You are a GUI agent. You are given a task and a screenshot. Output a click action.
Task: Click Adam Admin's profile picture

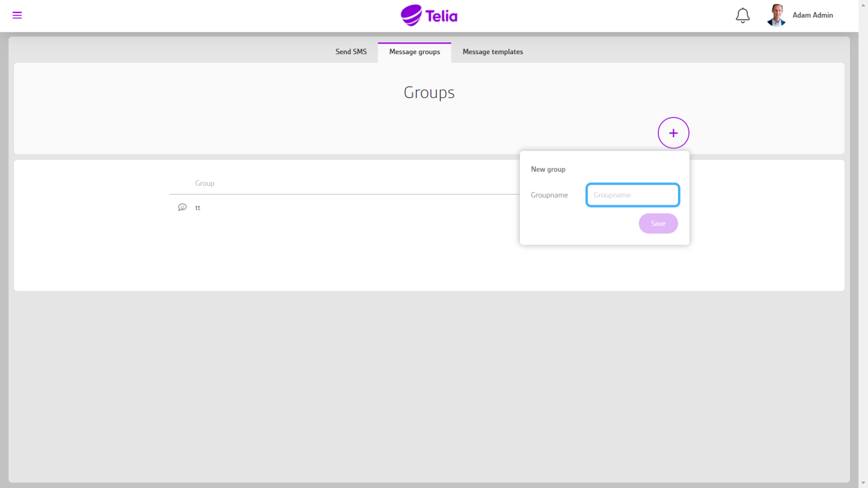(776, 15)
